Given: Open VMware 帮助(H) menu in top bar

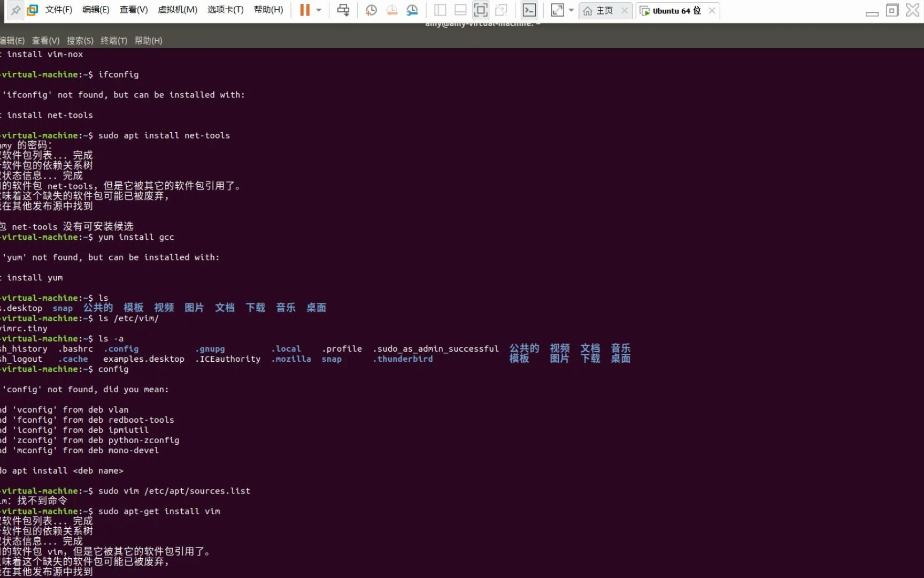Looking at the screenshot, I should (x=268, y=10).
